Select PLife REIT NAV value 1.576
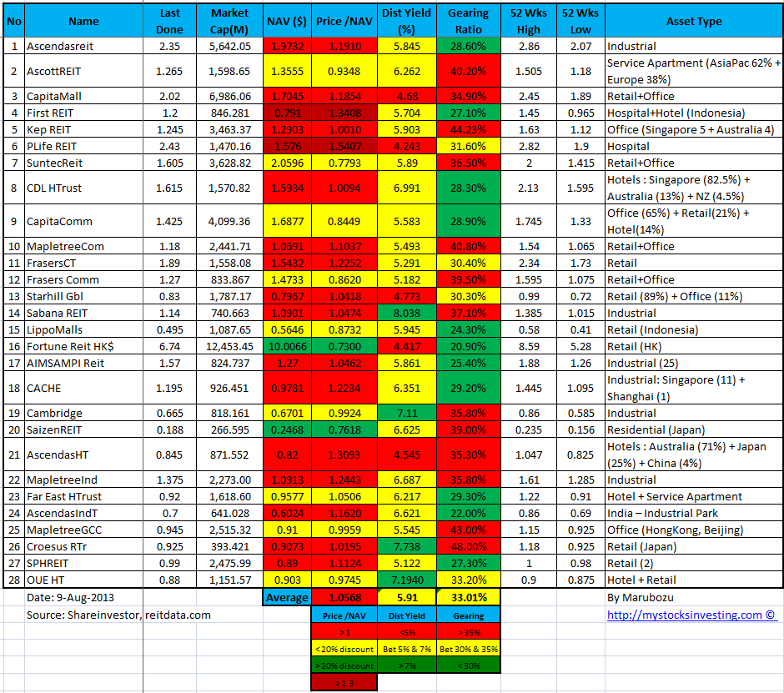Screen dimensions: 784x693 (x=287, y=147)
